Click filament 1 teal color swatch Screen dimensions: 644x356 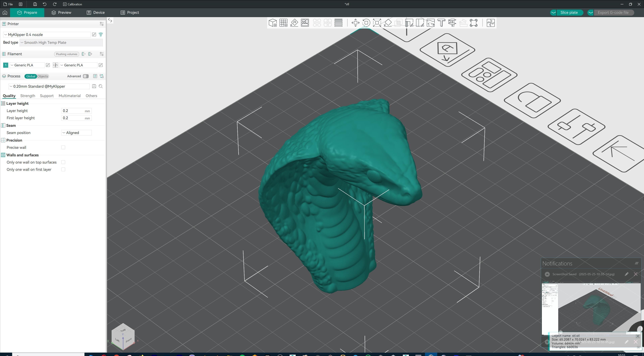(6, 65)
